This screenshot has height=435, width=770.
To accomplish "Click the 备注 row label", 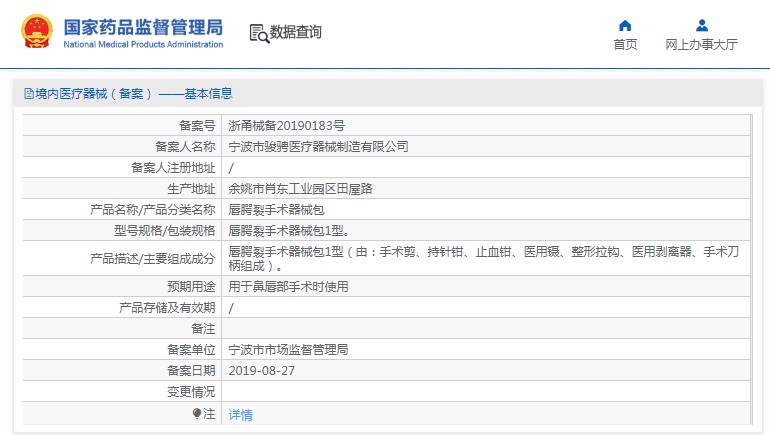I will click(x=203, y=329).
